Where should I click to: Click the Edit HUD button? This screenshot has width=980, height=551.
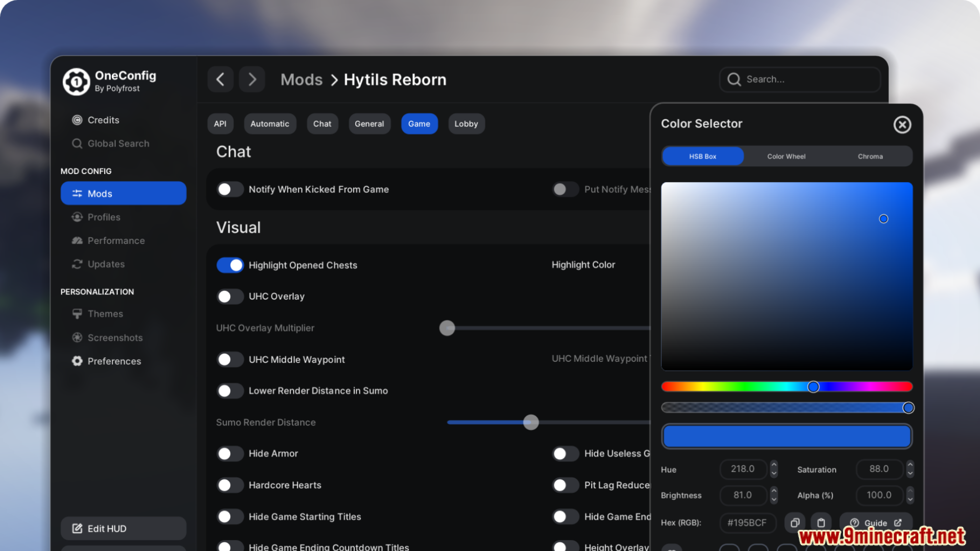pyautogui.click(x=124, y=529)
